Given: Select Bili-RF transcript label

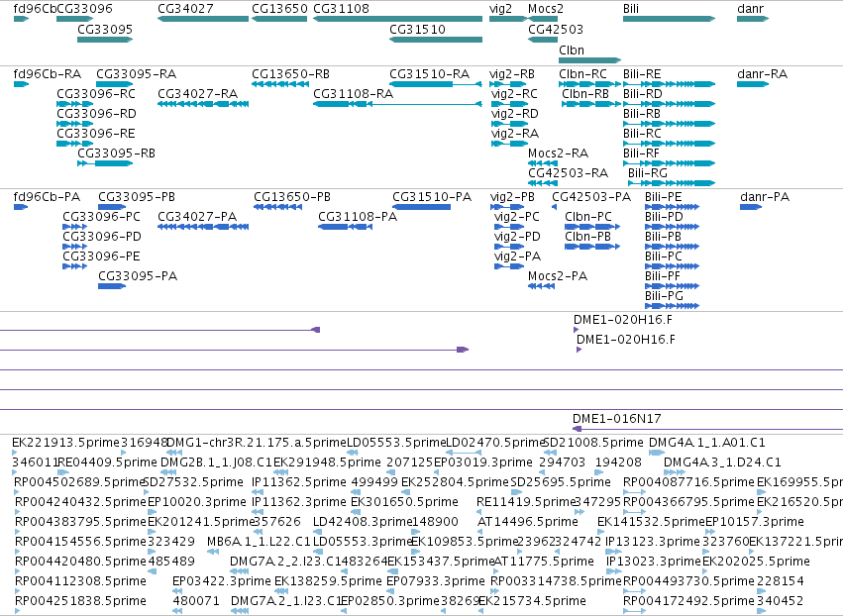Looking at the screenshot, I should tap(641, 154).
